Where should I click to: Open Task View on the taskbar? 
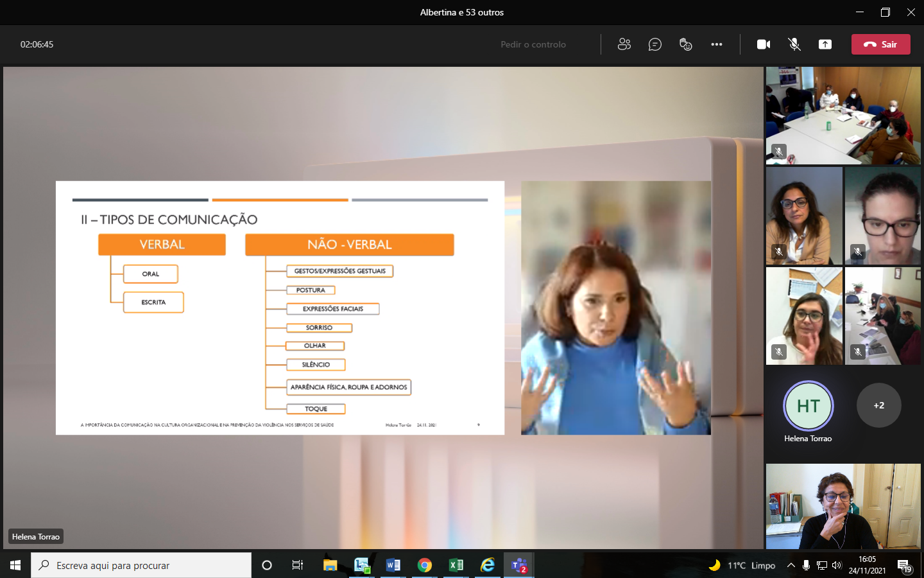298,565
